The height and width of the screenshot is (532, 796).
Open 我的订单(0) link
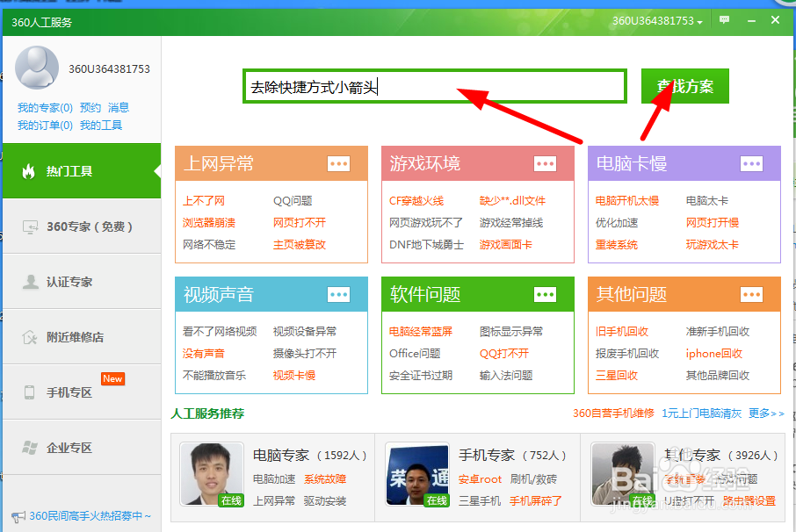[45, 126]
